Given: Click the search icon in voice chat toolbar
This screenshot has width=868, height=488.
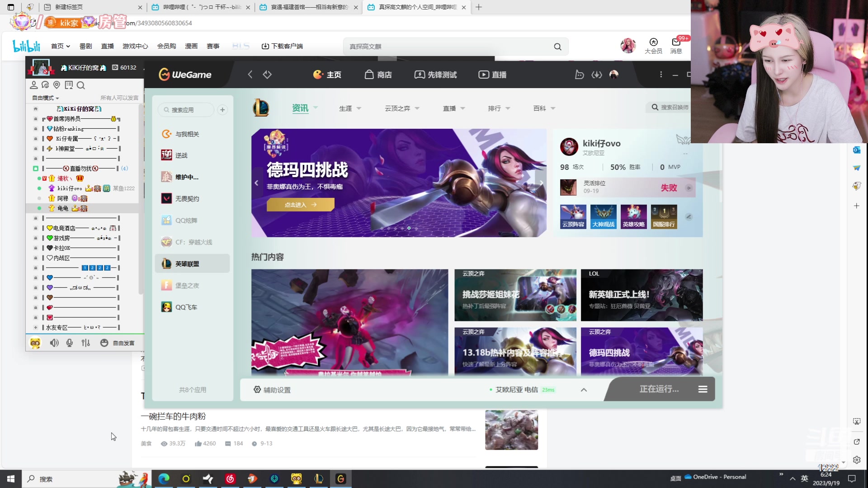Looking at the screenshot, I should pyautogui.click(x=81, y=85).
